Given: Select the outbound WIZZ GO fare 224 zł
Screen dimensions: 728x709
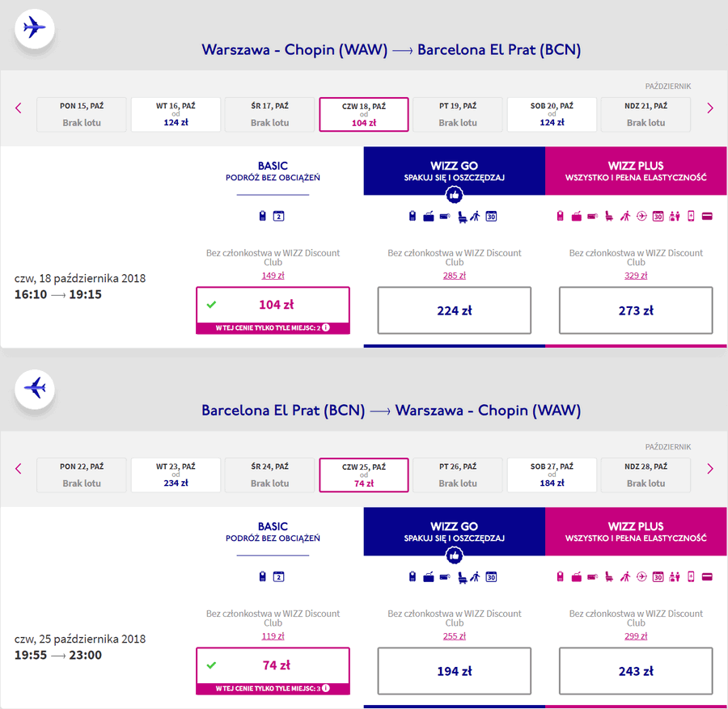Looking at the screenshot, I should (454, 310).
